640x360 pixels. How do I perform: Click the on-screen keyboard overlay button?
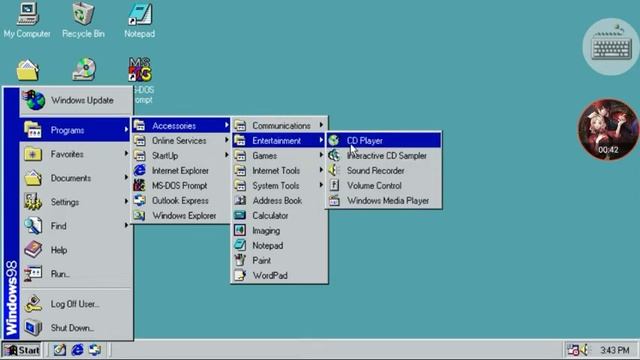pyautogui.click(x=611, y=47)
